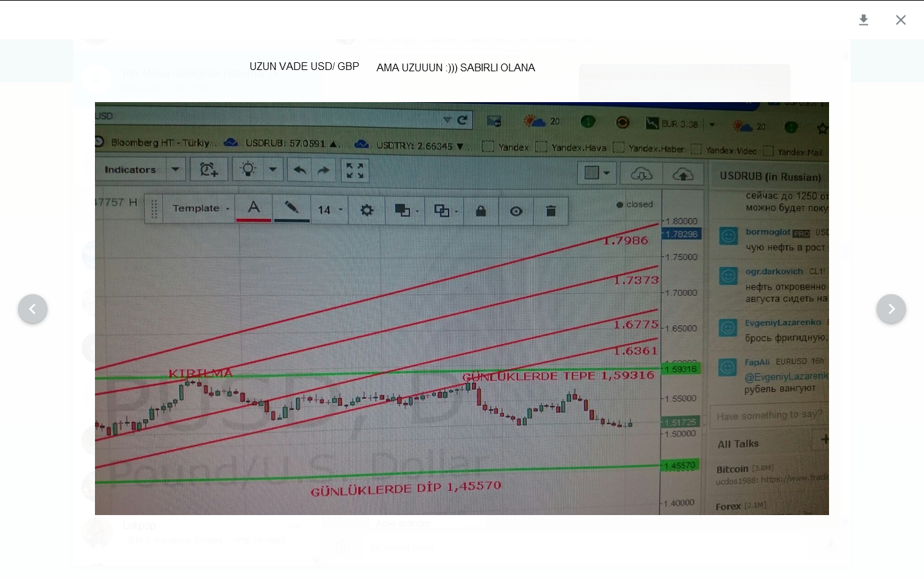924x578 pixels.
Task: Open the Yandex.Hava bookmark
Action: pos(571,148)
